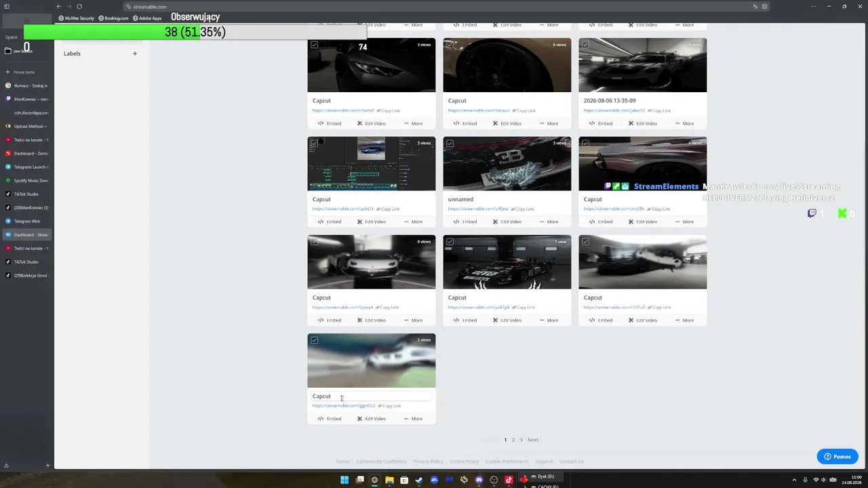Tick the checkbox on the yo87g4 Capcut video
This screenshot has height=488, width=868.
pos(450,241)
